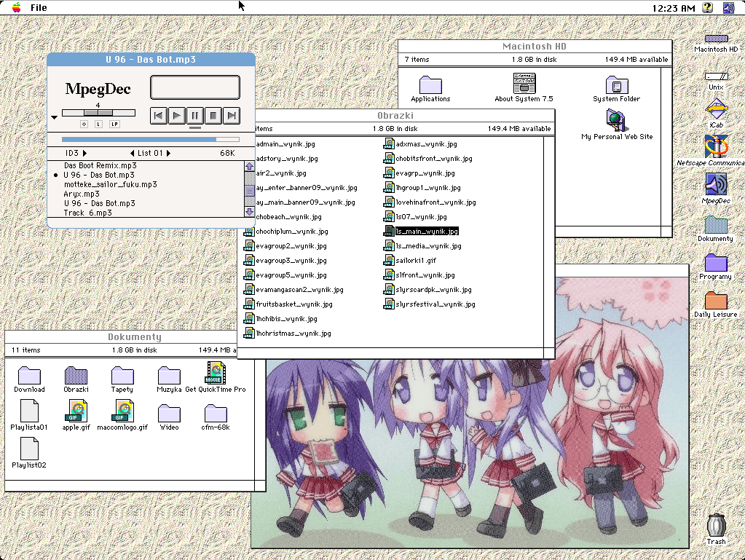Toggle the diamond shuffle button in MpegDec

tap(84, 125)
